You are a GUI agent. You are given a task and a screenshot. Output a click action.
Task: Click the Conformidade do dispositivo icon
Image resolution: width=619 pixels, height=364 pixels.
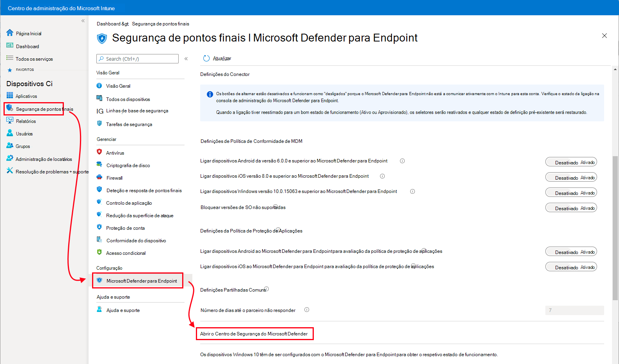point(99,240)
